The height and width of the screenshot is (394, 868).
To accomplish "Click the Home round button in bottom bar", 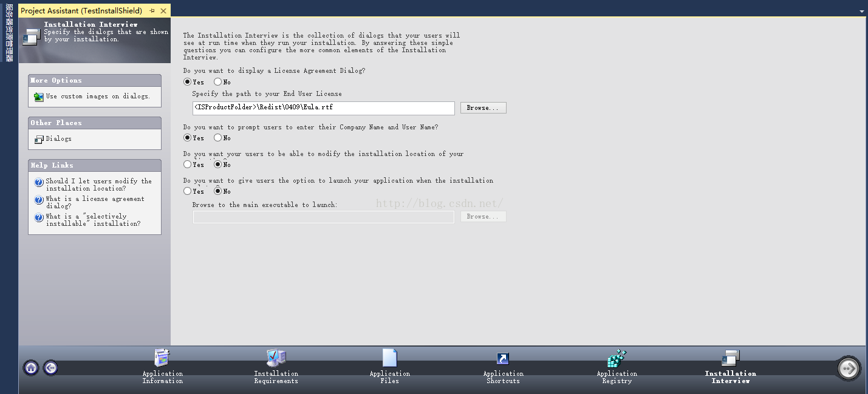I will (x=32, y=367).
